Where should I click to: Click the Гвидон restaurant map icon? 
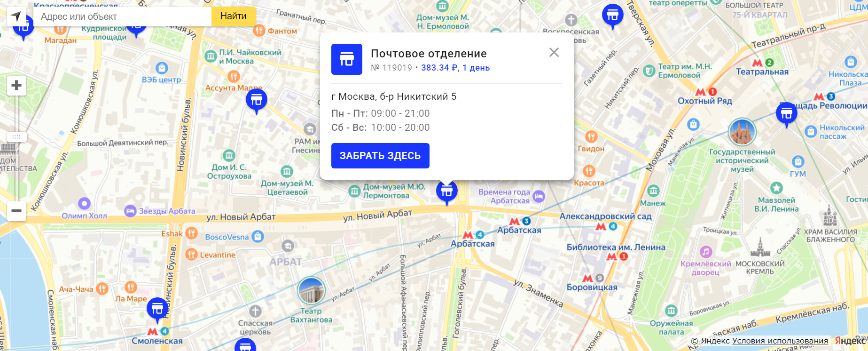[x=591, y=137]
